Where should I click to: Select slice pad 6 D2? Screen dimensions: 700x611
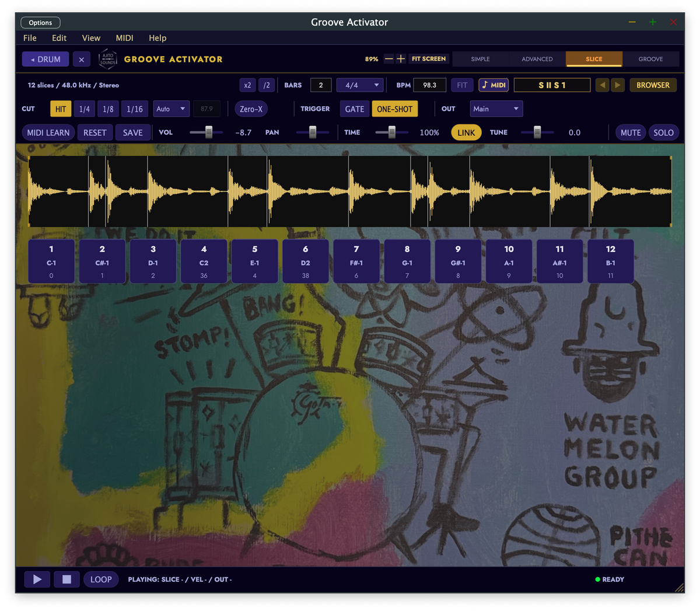pos(305,261)
